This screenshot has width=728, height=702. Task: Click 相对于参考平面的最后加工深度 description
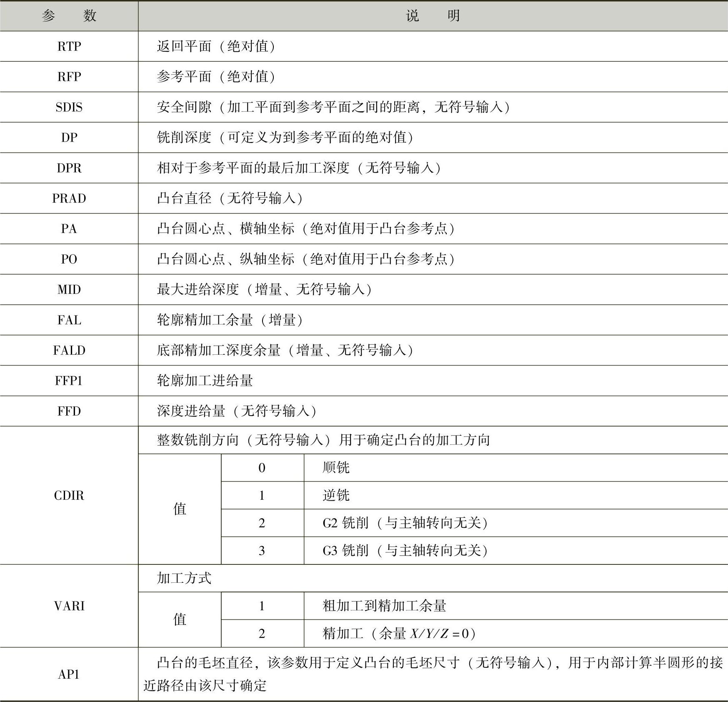(x=299, y=168)
